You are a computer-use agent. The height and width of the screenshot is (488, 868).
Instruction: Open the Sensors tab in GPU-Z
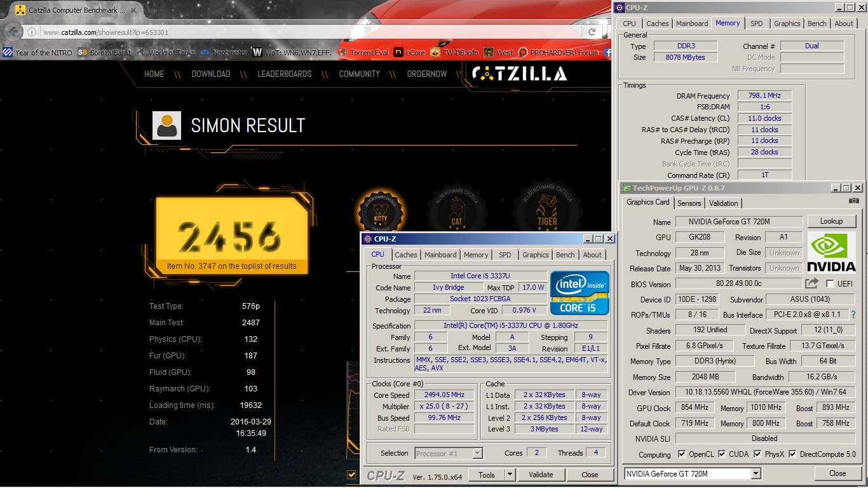pyautogui.click(x=689, y=203)
